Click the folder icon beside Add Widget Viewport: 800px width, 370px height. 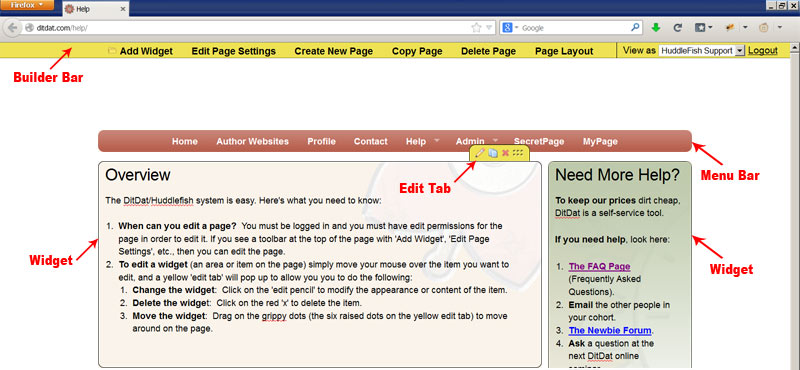112,51
